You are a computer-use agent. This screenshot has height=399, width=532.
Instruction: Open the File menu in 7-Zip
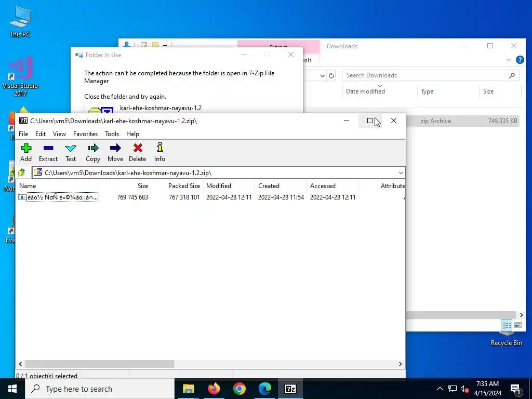[23, 134]
